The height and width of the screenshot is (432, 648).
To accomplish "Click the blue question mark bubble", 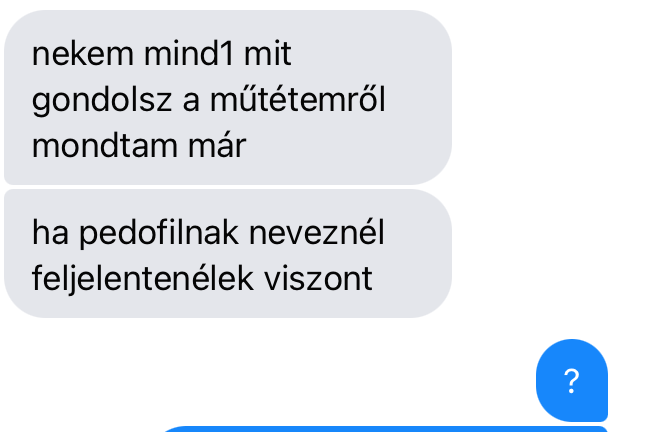I will click(572, 380).
